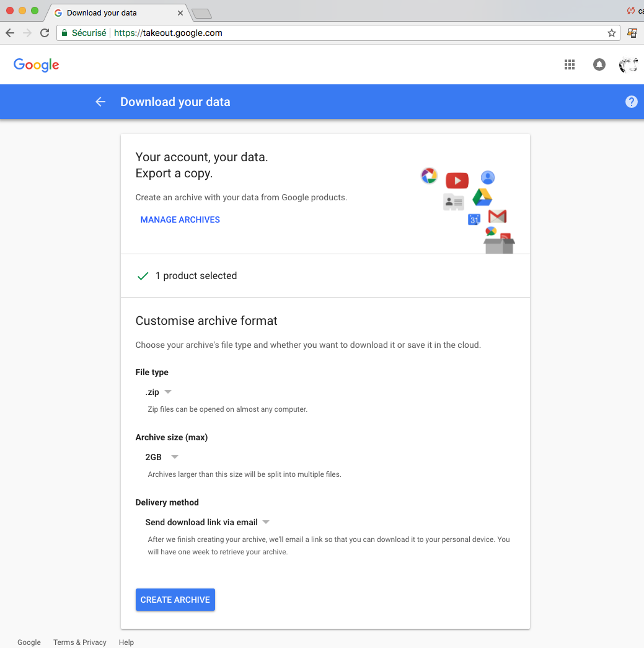644x648 pixels.
Task: Click the browser forward arrow
Action: pyautogui.click(x=27, y=33)
